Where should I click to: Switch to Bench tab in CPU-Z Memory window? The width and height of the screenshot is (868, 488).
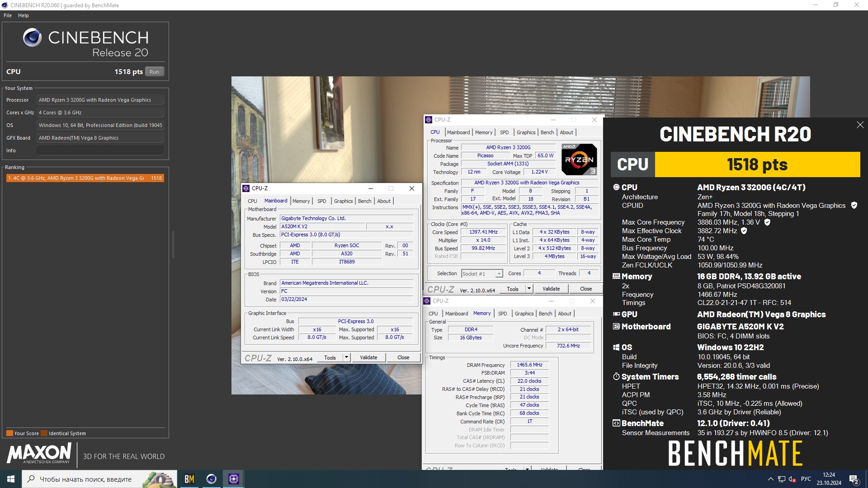[546, 314]
